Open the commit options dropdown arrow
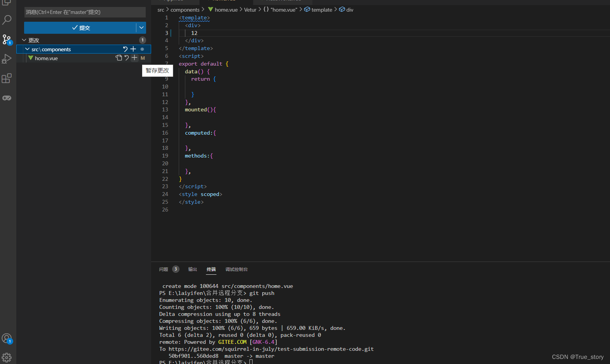Image resolution: width=610 pixels, height=364 pixels. click(141, 28)
